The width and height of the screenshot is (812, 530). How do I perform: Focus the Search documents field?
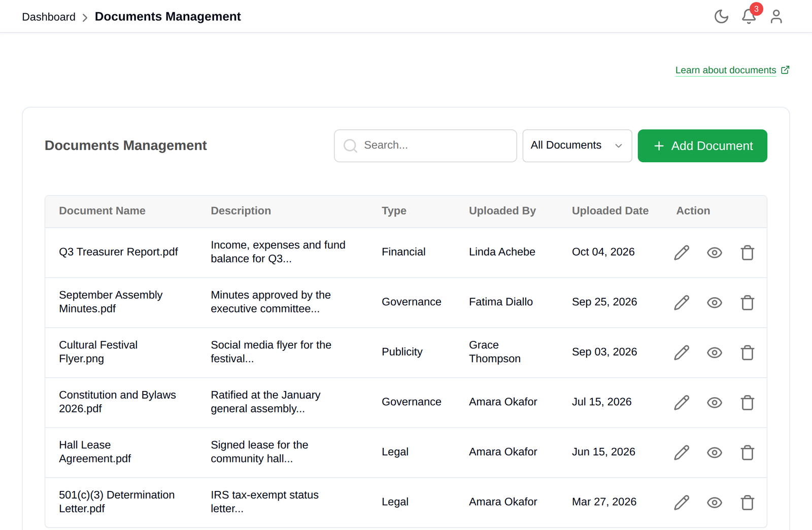(x=425, y=146)
